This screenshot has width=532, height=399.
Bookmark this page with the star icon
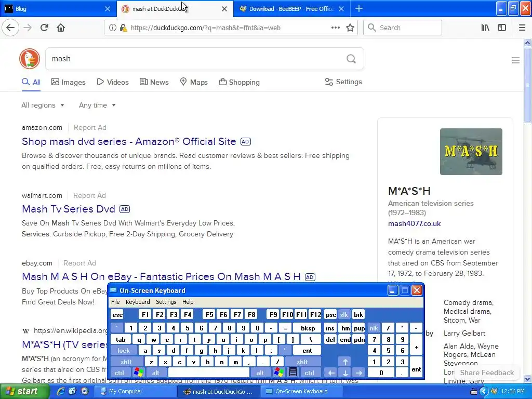click(x=350, y=28)
